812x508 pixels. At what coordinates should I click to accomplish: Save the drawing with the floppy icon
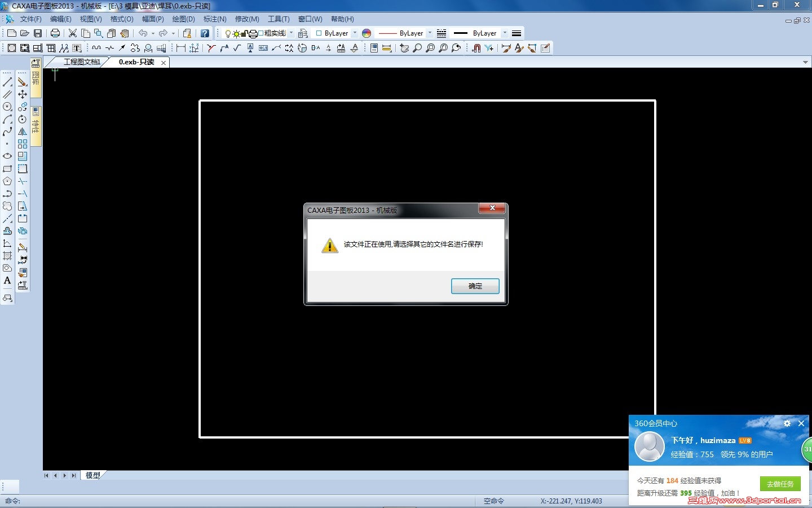point(38,33)
